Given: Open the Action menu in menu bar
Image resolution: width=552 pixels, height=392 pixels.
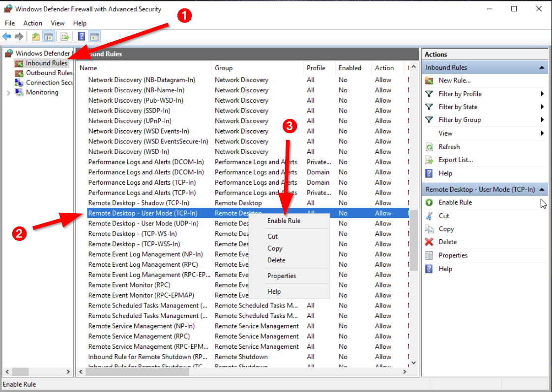Looking at the screenshot, I should pyautogui.click(x=32, y=23).
